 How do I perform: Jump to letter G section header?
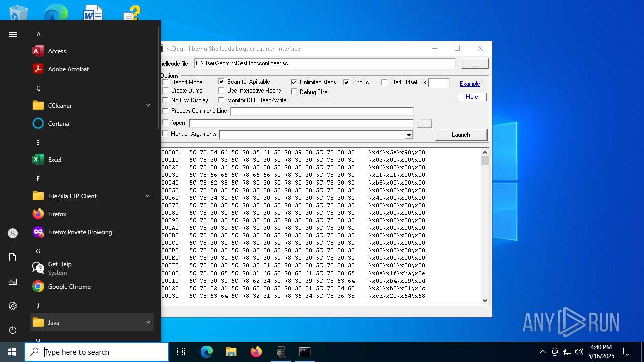click(38, 251)
